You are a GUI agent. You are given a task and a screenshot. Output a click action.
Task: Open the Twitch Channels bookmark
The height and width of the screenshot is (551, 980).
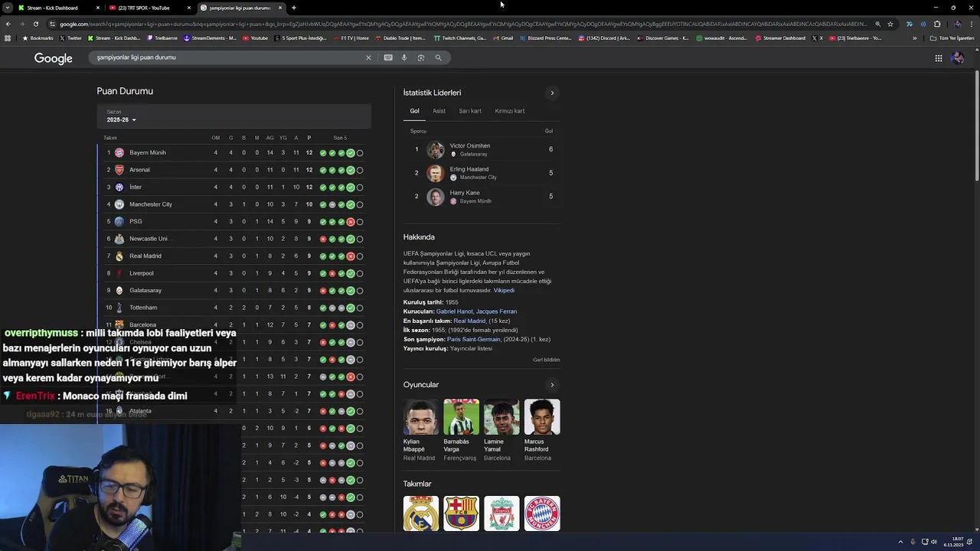coord(460,38)
